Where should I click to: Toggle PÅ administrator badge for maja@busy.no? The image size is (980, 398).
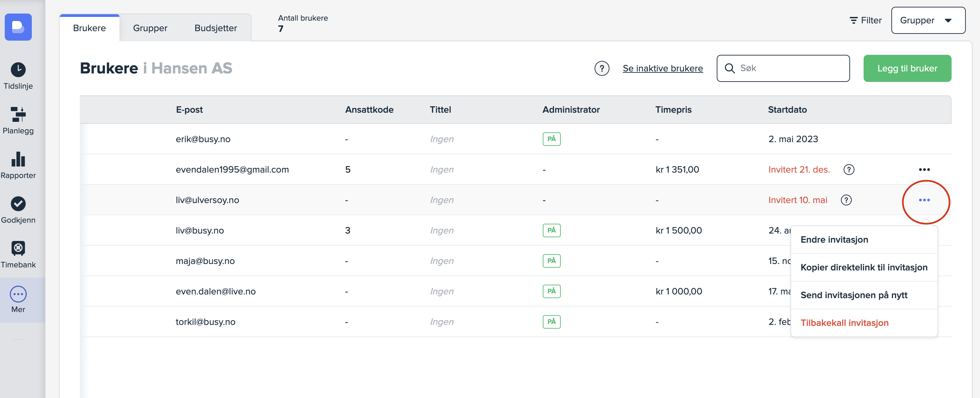551,261
